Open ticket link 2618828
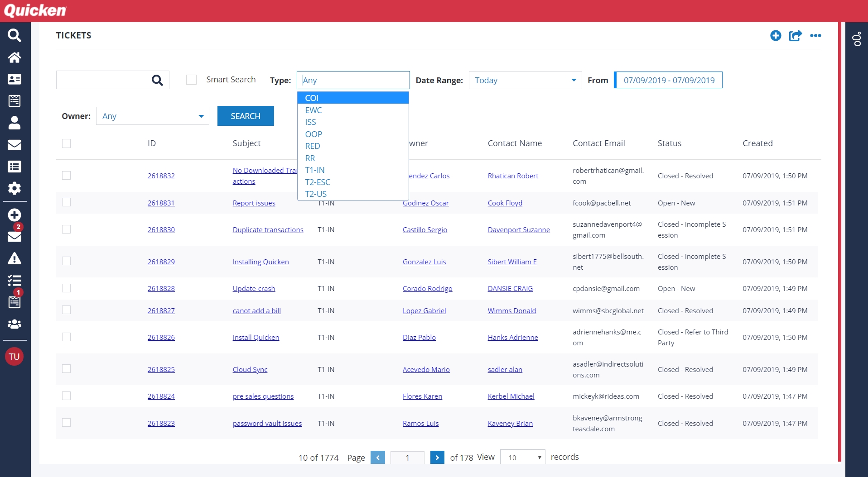This screenshot has height=477, width=868. pos(161,289)
